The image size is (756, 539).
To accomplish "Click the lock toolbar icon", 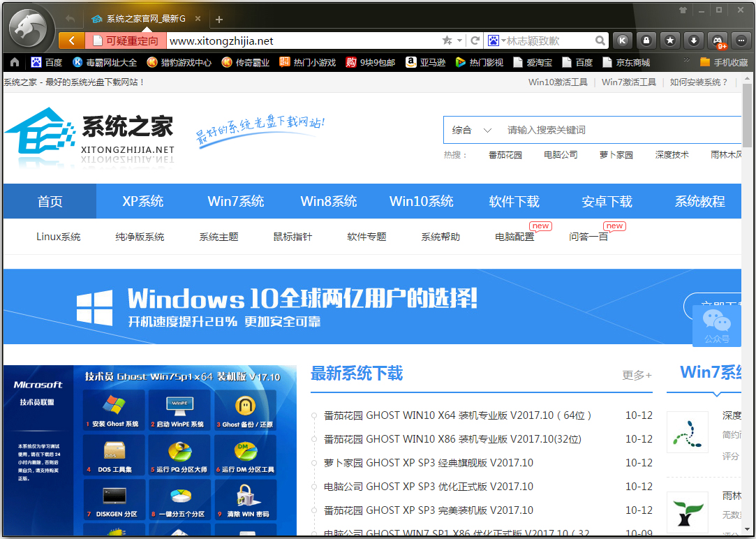I will click(646, 41).
